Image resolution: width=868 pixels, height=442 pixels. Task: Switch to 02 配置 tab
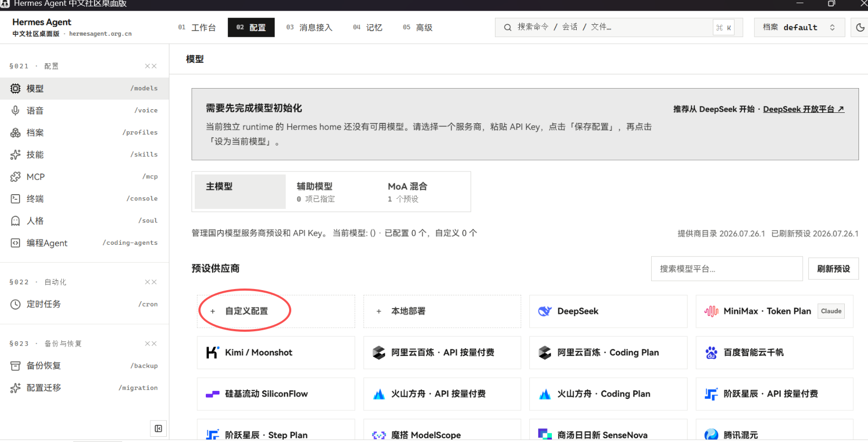coord(251,27)
